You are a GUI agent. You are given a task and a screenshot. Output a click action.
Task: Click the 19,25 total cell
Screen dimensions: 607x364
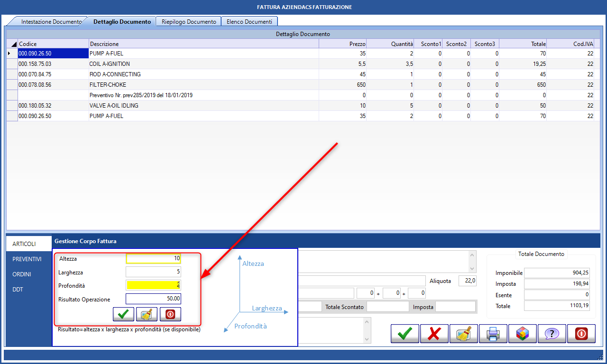point(523,64)
